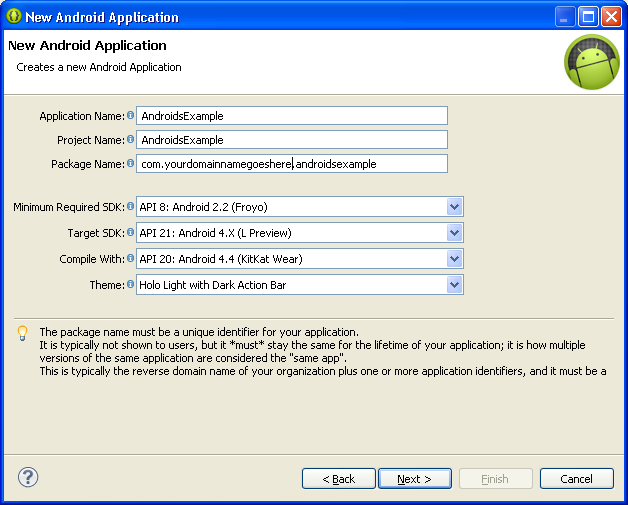628x505 pixels.
Task: Click the bold "New Android Application" heading
Action: point(87,45)
